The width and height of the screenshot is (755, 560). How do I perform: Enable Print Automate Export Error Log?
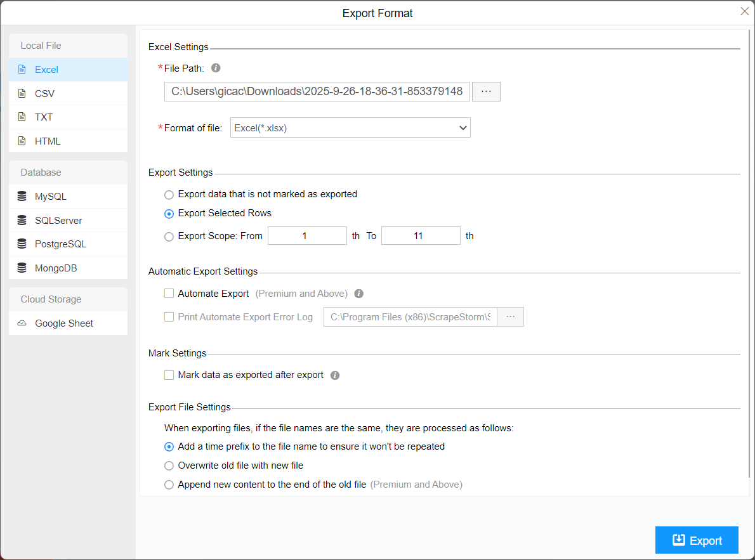click(x=169, y=316)
